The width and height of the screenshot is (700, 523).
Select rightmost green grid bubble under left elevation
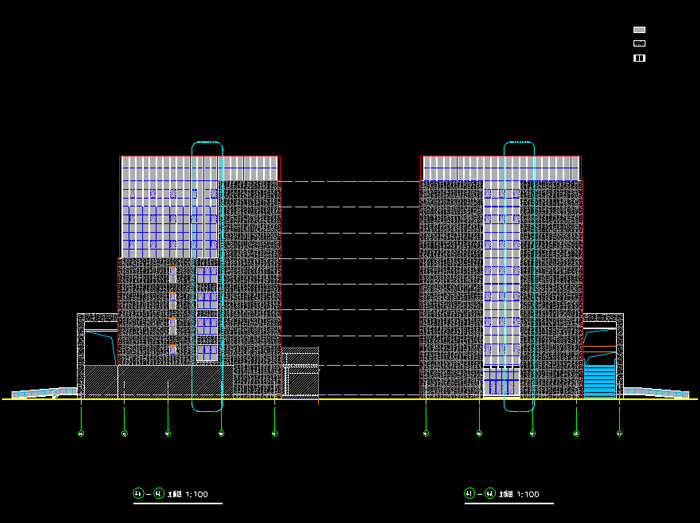pyautogui.click(x=274, y=434)
